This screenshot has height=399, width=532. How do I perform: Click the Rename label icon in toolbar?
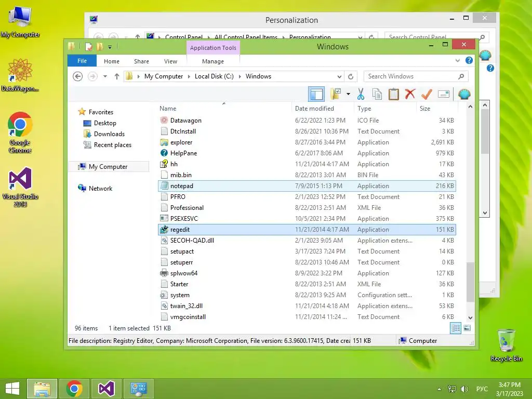[x=444, y=94]
